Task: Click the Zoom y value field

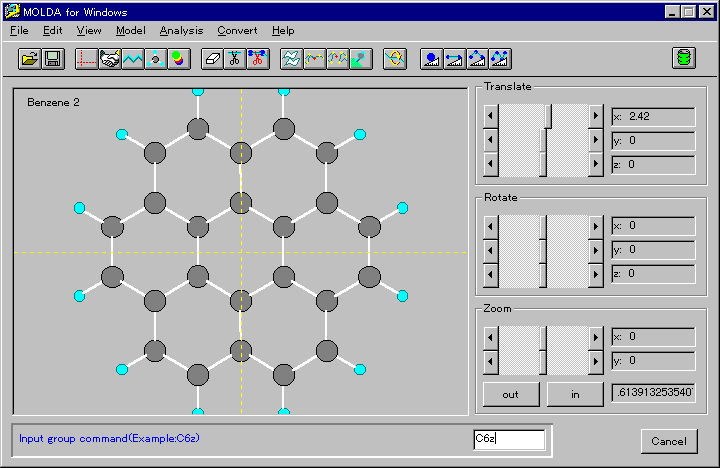Action: [653, 361]
